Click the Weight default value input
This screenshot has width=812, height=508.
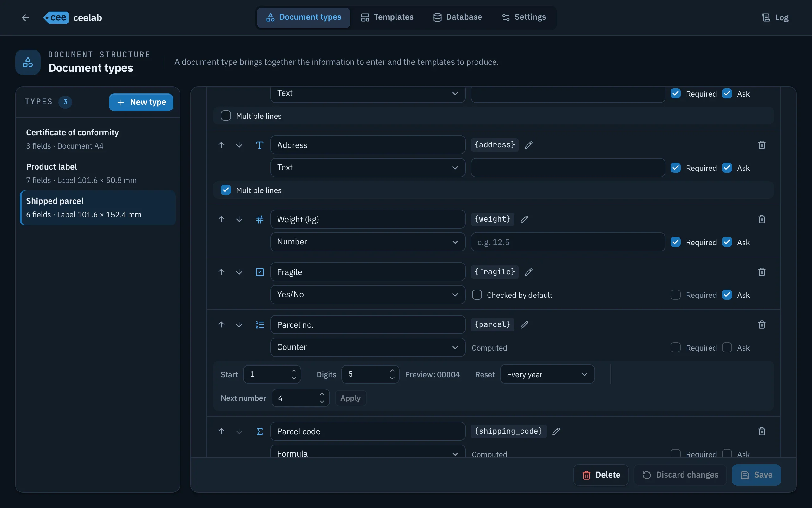[568, 242]
